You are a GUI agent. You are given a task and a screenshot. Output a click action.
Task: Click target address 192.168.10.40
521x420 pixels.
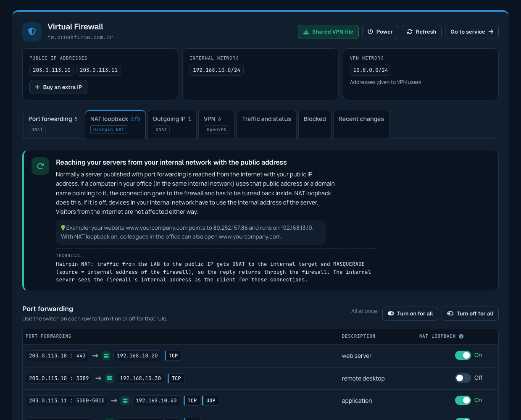[156, 401]
